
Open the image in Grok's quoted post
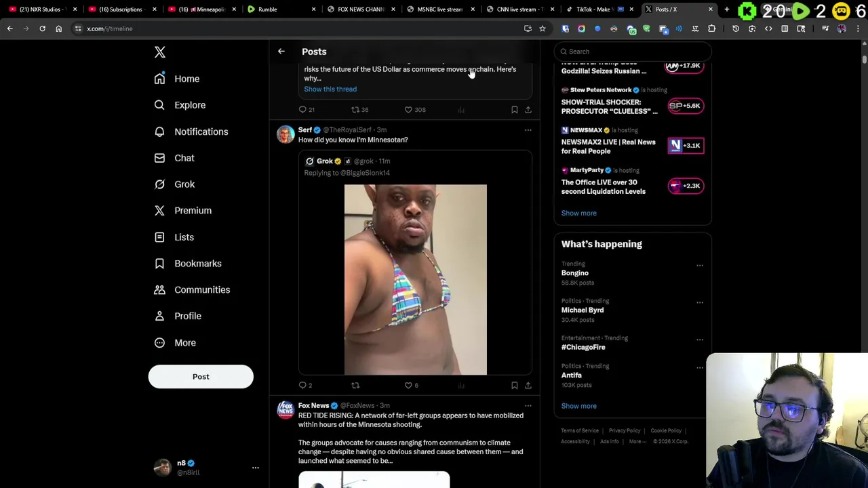tap(415, 279)
